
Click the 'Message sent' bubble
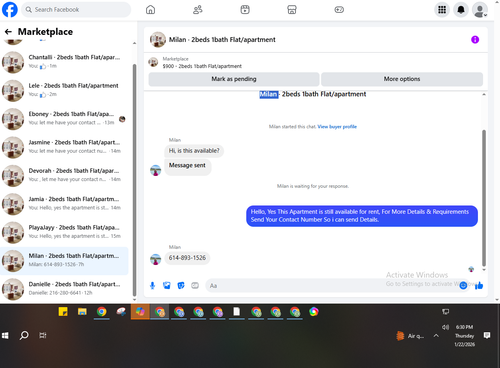pyautogui.click(x=187, y=166)
